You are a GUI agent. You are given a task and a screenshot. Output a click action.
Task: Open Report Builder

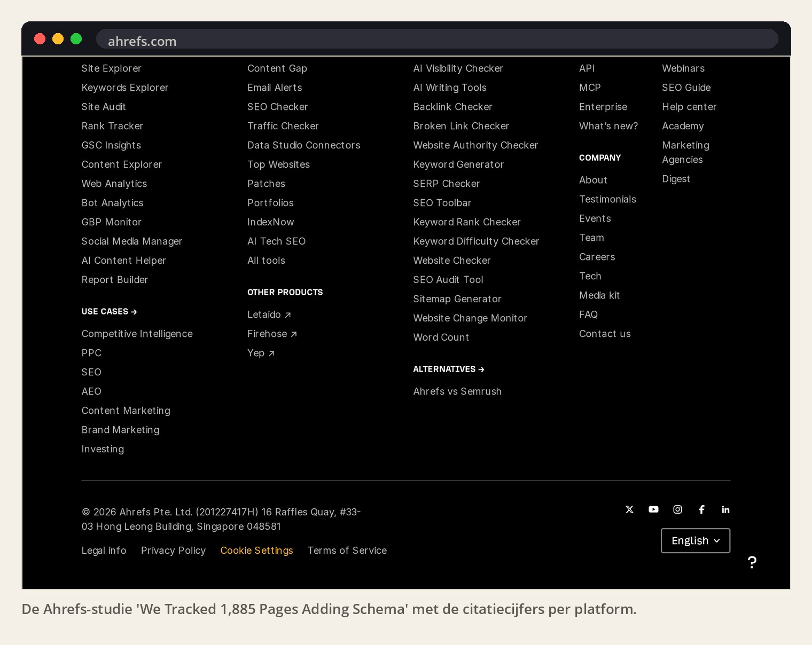point(115,280)
